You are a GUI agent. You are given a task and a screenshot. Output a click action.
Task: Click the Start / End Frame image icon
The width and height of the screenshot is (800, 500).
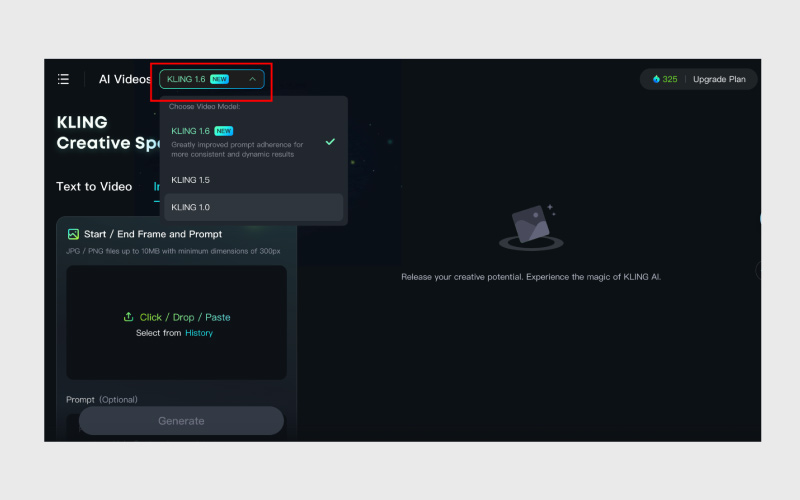point(73,234)
